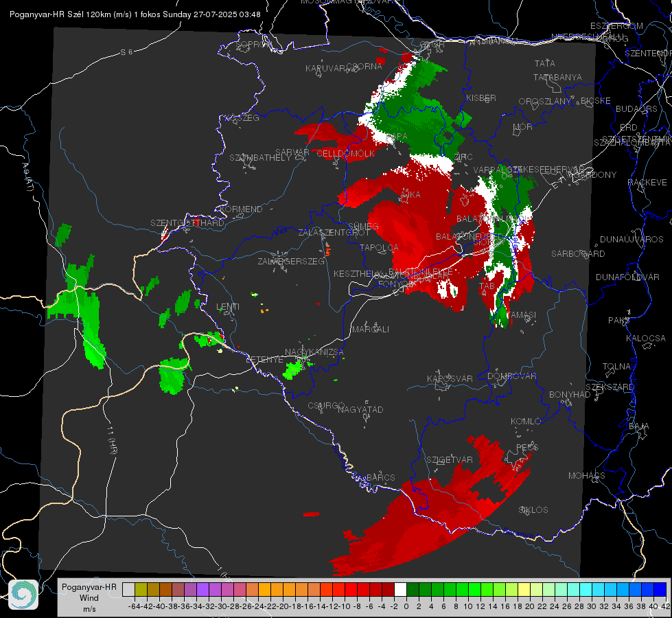Click the KISBER city label
The width and height of the screenshot is (672, 618).
(481, 98)
